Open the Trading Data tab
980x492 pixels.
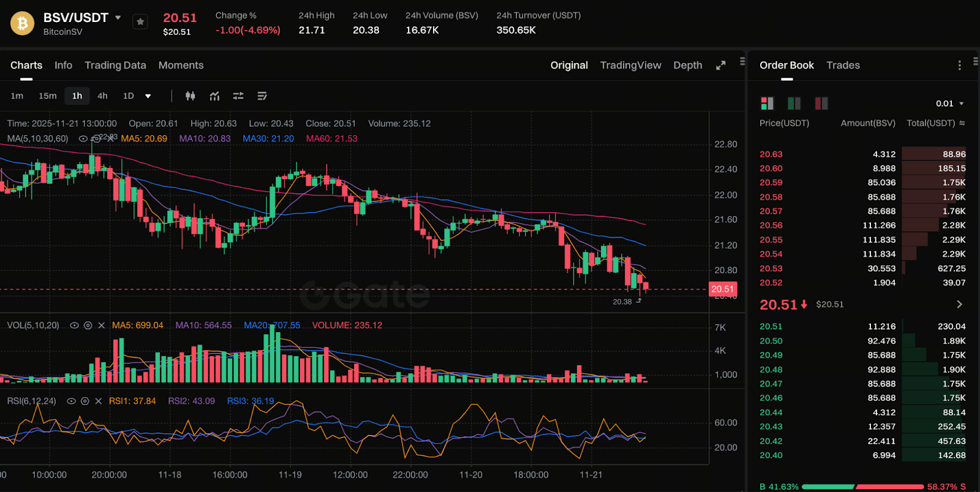point(115,66)
